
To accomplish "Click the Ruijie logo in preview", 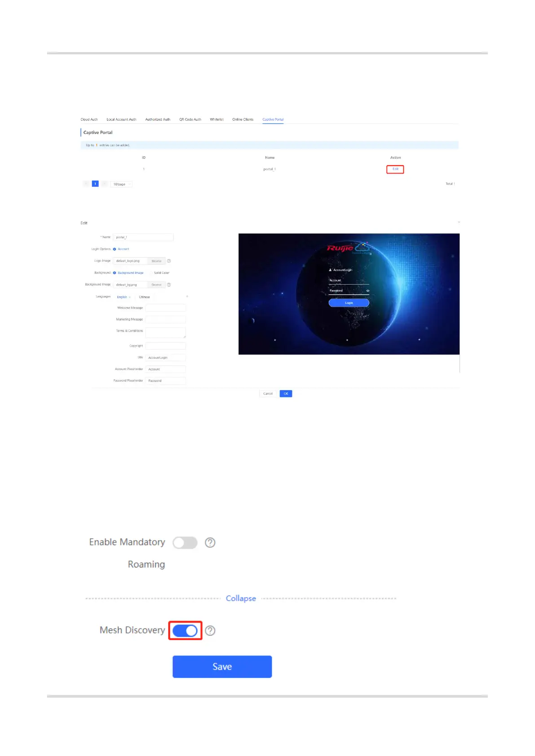I will point(348,248).
